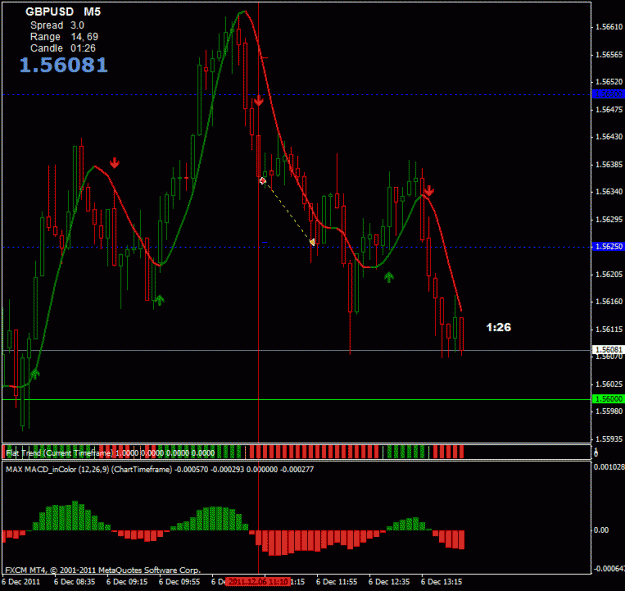Click the 1.56475 price scale label
Image resolution: width=625 pixels, height=591 pixels.
click(609, 110)
